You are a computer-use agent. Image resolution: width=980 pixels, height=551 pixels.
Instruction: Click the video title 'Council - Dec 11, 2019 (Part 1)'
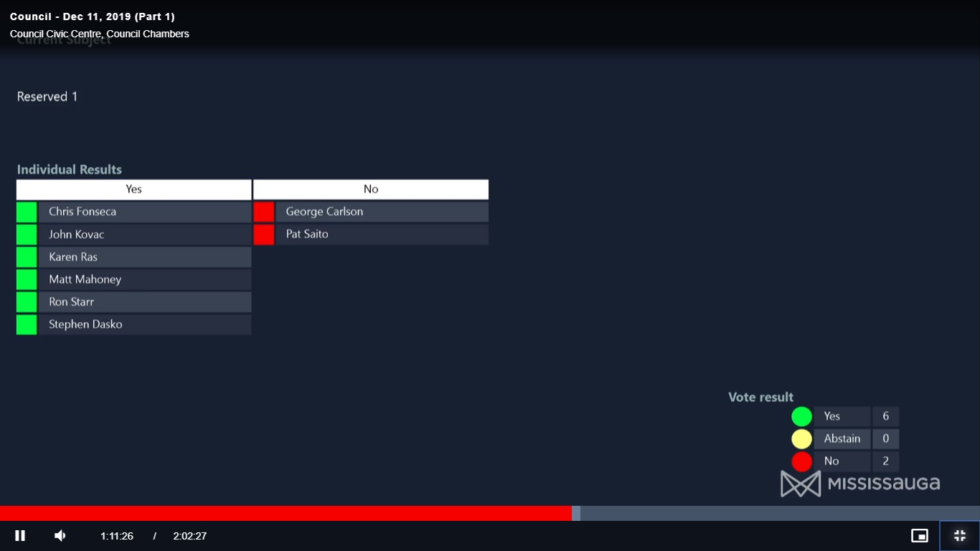tap(93, 17)
